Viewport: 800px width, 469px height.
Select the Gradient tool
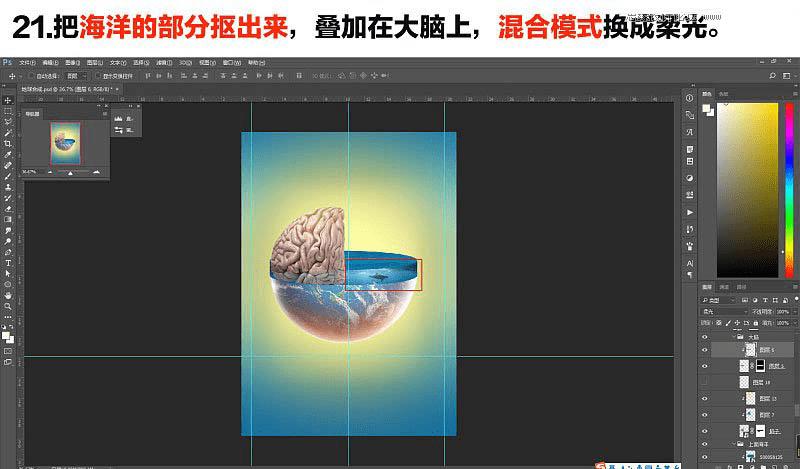(x=8, y=219)
